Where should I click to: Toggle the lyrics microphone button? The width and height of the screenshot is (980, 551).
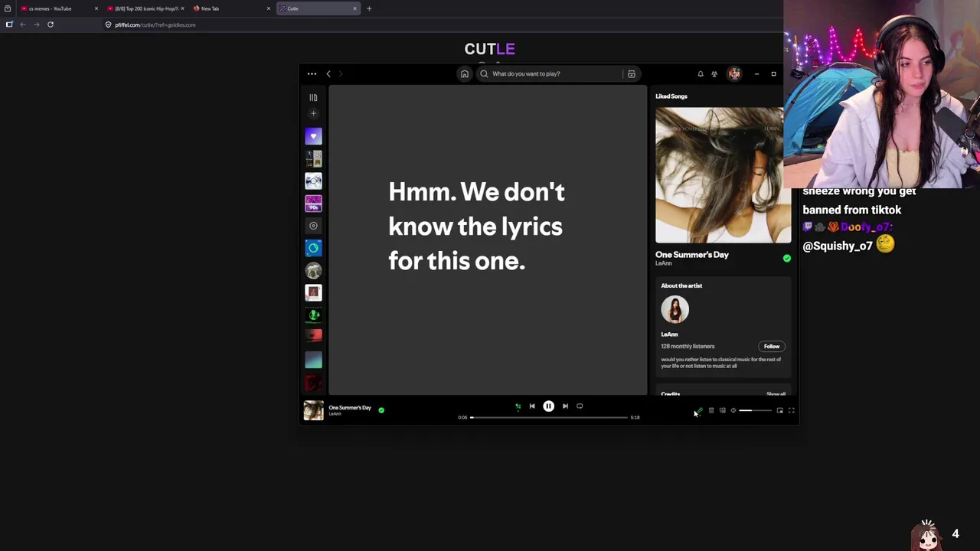(699, 411)
